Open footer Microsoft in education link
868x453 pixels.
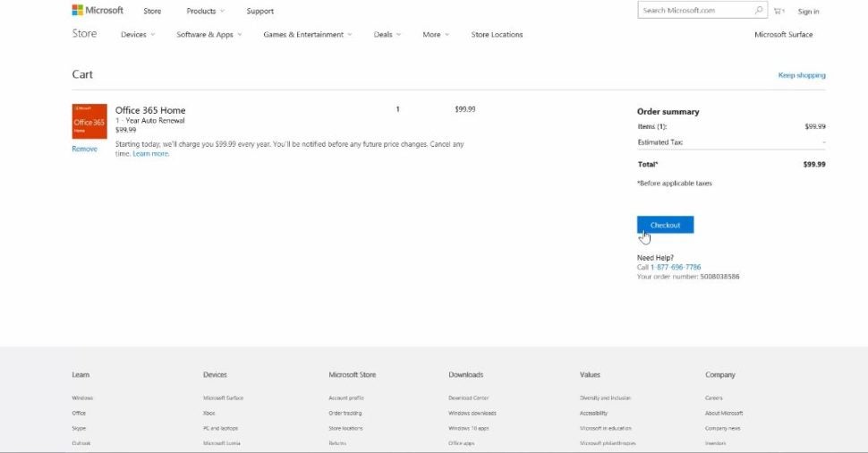[x=605, y=428]
